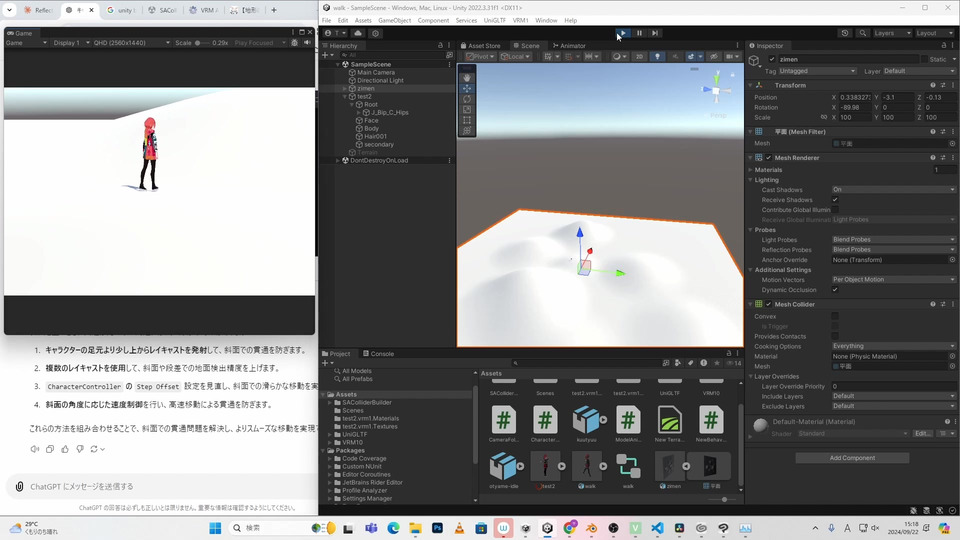This screenshot has height=540, width=960.
Task: Open the VRM1 menu
Action: tap(520, 20)
